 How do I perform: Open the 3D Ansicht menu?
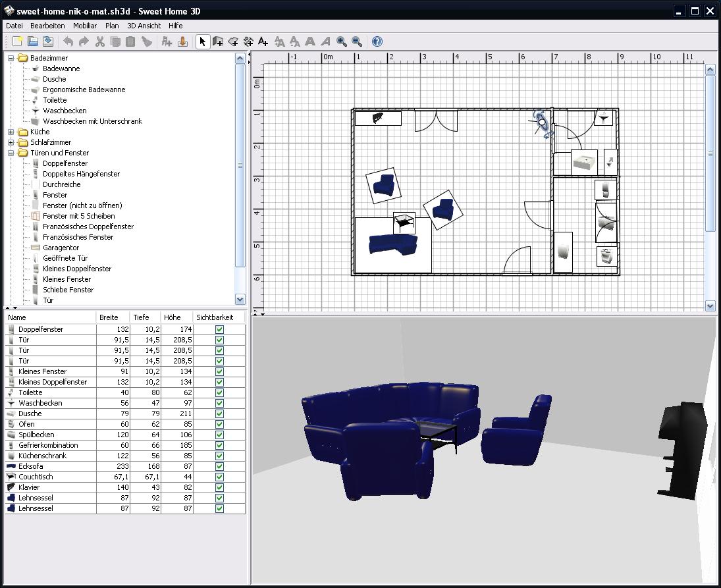pyautogui.click(x=144, y=26)
